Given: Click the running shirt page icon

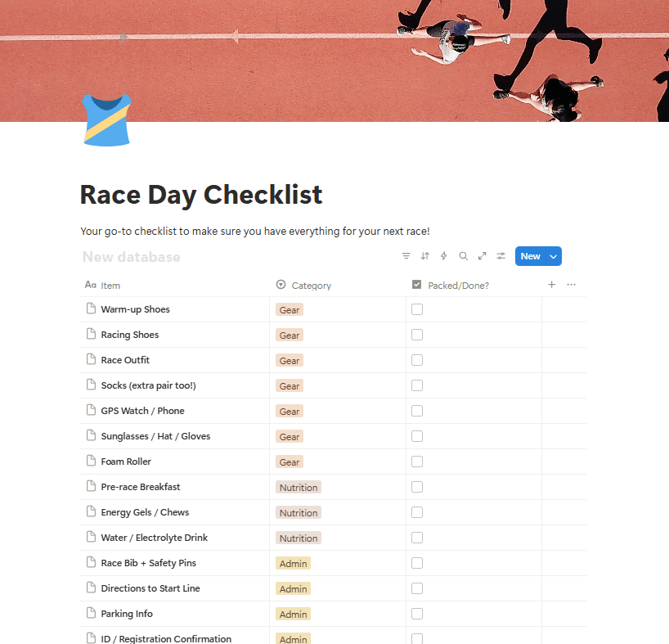Looking at the screenshot, I should click(106, 119).
